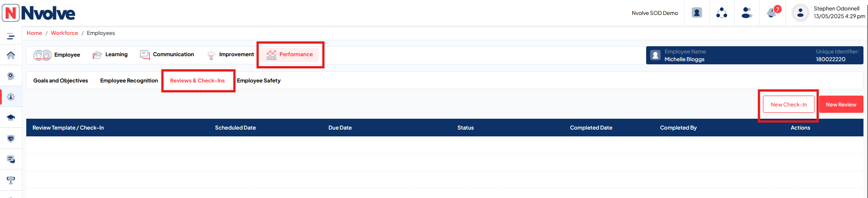Screen dimensions: 868x198
Task: Click the shield icon in sidebar
Action: click(11, 138)
